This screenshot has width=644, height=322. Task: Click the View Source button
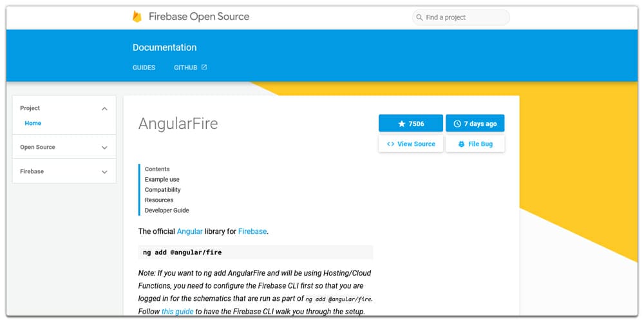pyautogui.click(x=411, y=144)
